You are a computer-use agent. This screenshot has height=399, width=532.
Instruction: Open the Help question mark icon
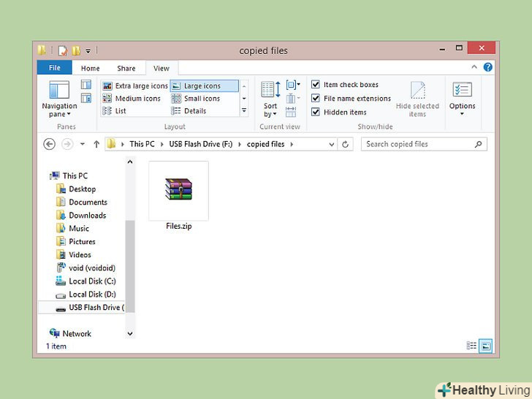click(487, 67)
